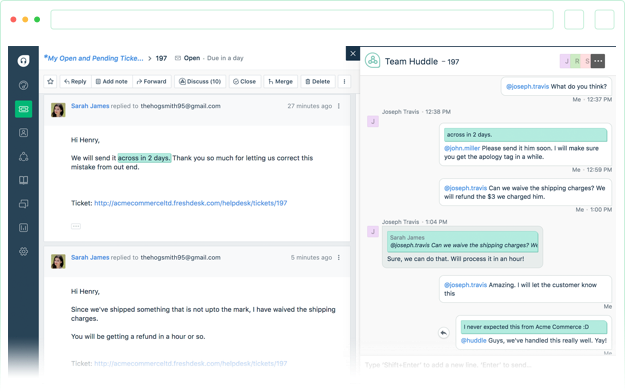Image resolution: width=625 pixels, height=391 pixels.
Task: Click Joseph Travis J avatar at 12:38 PM
Action: click(373, 122)
